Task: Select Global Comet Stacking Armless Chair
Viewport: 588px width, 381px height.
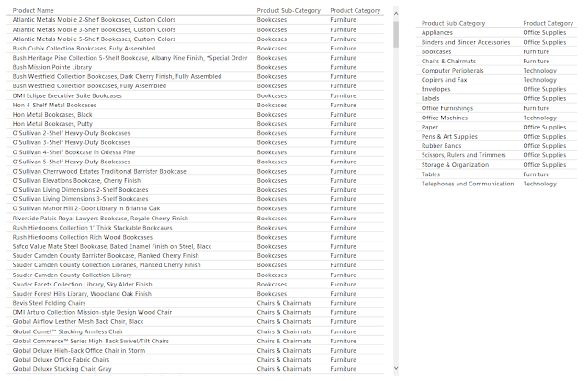Action: click(x=68, y=331)
